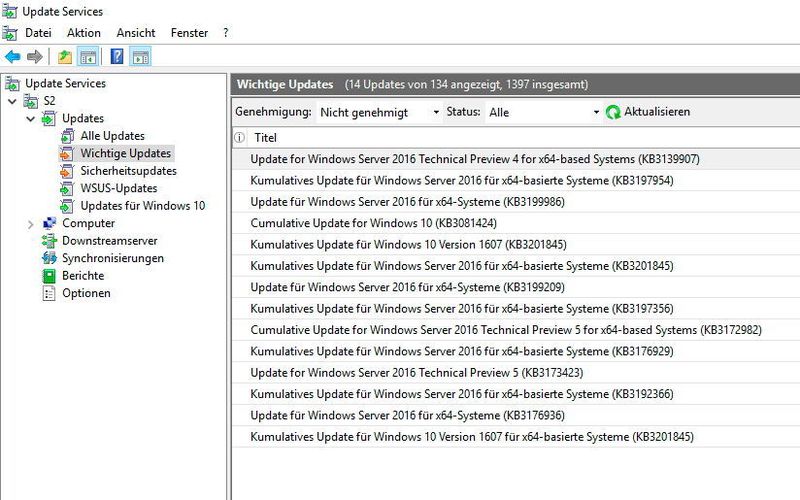The height and width of the screenshot is (500, 800).
Task: Select Optionen in the tree
Action: (x=86, y=293)
